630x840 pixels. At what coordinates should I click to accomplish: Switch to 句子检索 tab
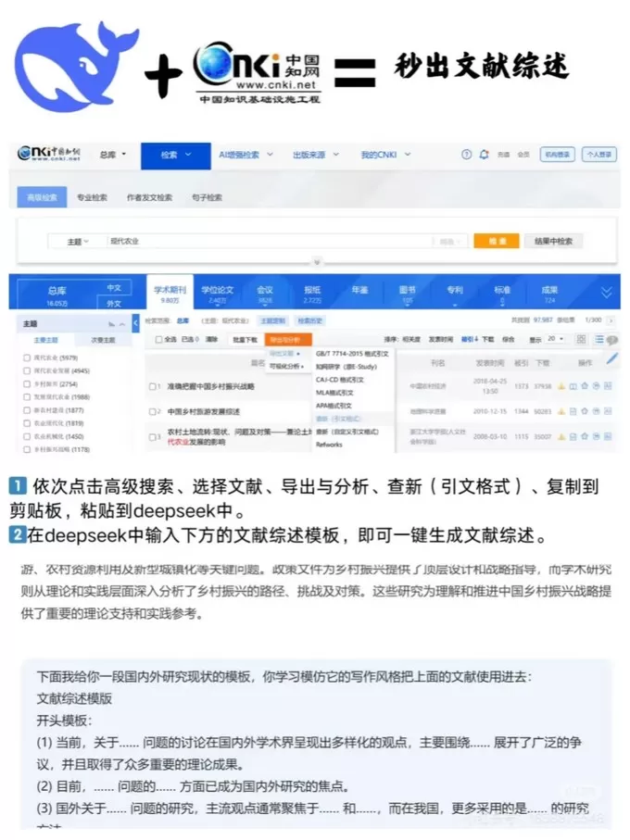pos(207,197)
